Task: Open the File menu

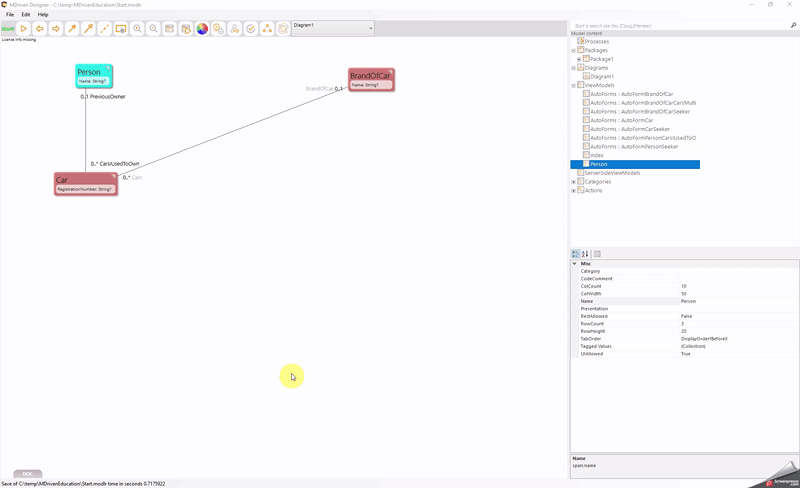Action: click(10, 15)
